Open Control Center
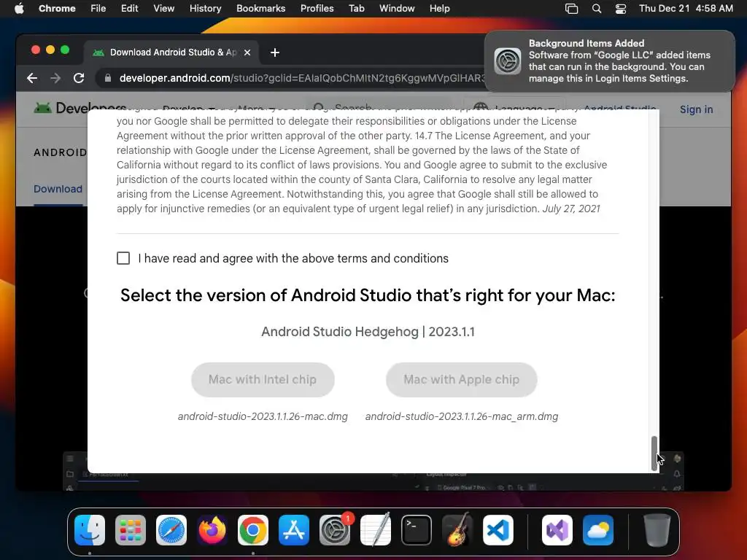The height and width of the screenshot is (560, 747). click(621, 9)
